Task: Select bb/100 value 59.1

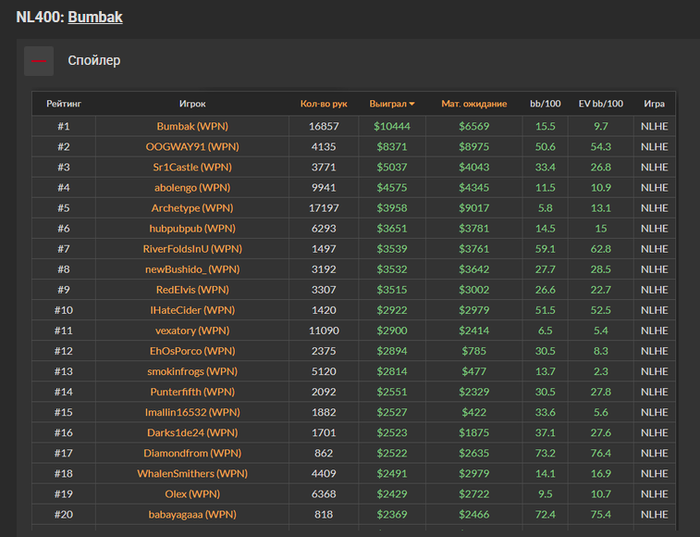Action: pos(545,249)
